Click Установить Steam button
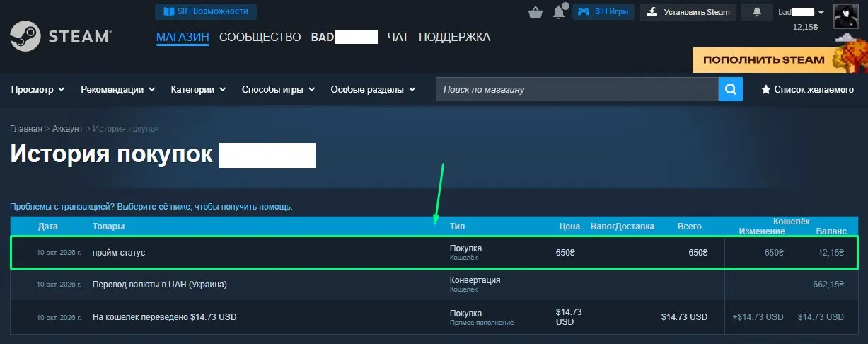The image size is (868, 344). click(x=688, y=12)
